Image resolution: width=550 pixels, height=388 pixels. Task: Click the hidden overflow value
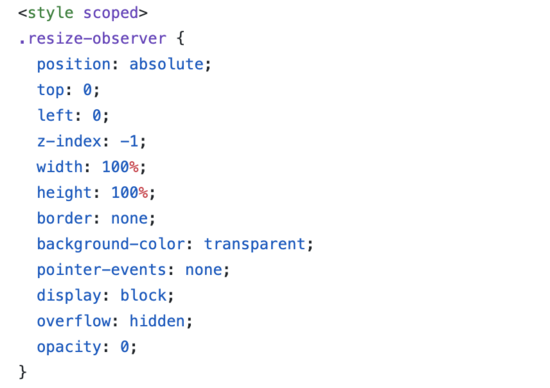[x=157, y=321]
